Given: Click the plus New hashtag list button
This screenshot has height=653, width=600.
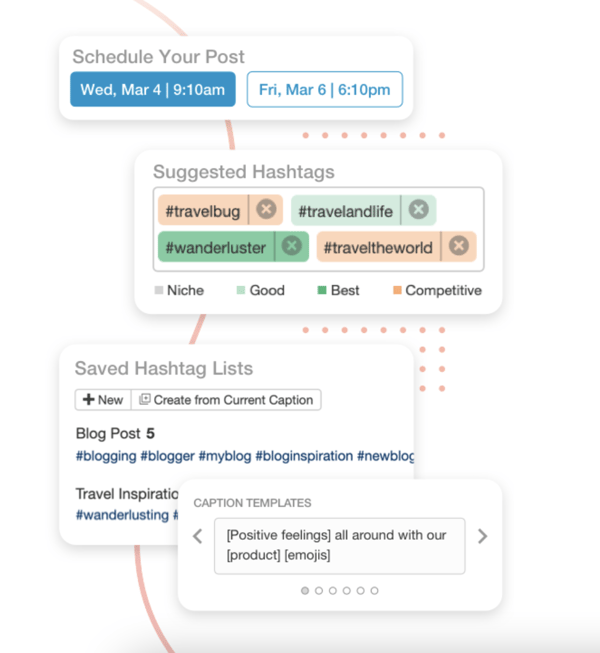Looking at the screenshot, I should click(103, 400).
